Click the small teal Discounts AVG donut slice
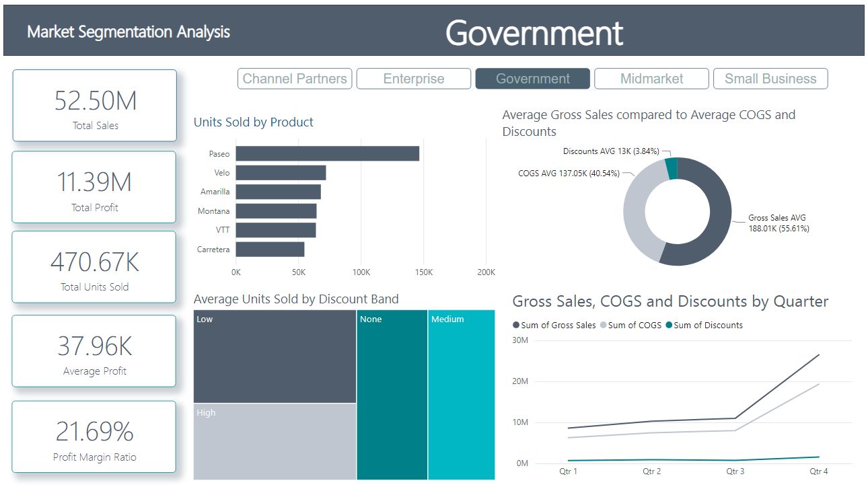Screen dimensions: 868x493 pyautogui.click(x=671, y=168)
